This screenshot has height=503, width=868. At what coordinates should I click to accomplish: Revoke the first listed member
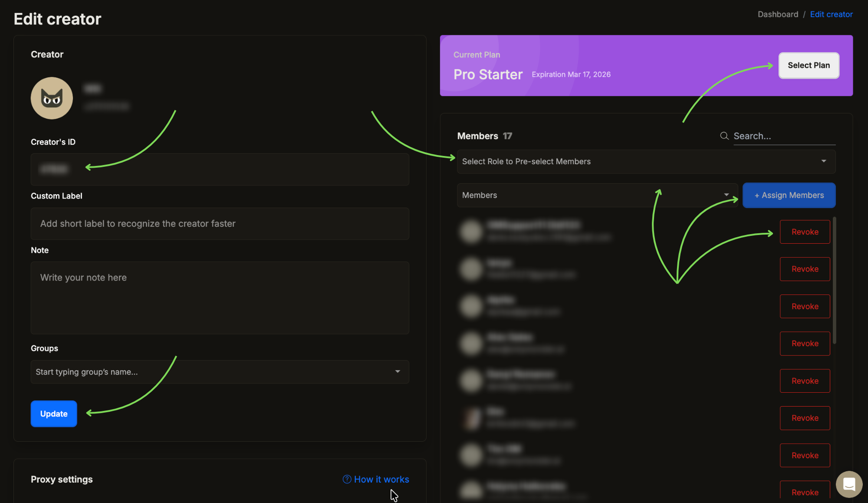[805, 232]
